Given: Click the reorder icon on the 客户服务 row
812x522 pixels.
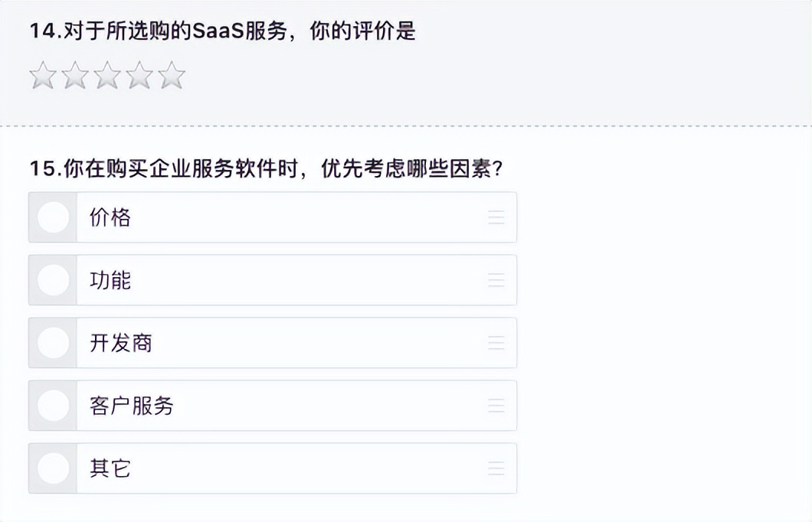Looking at the screenshot, I should pyautogui.click(x=496, y=406).
